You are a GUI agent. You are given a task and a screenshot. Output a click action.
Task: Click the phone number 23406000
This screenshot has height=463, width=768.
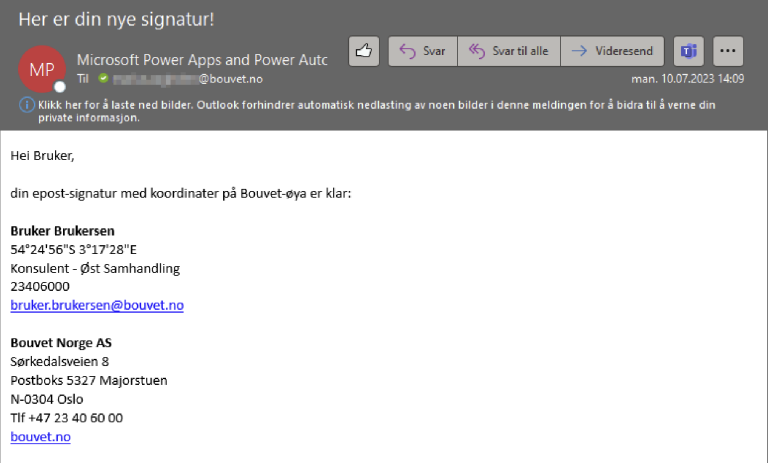coord(40,287)
